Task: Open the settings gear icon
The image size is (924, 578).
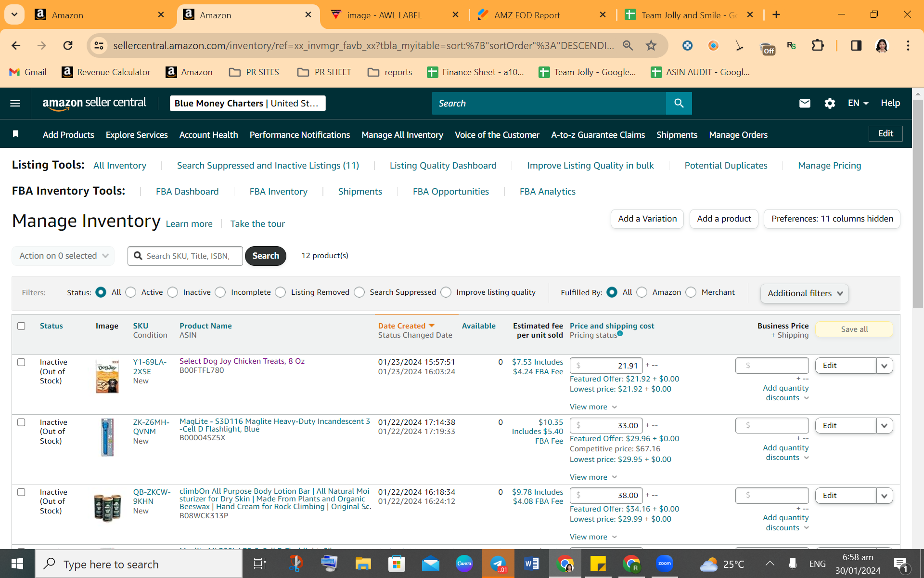Action: 830,103
